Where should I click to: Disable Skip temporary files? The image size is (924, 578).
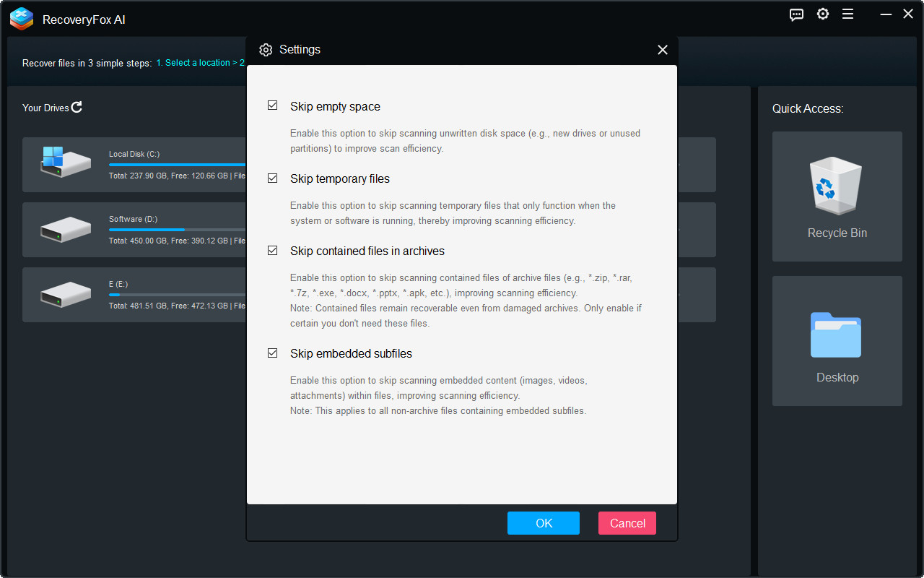tap(272, 177)
